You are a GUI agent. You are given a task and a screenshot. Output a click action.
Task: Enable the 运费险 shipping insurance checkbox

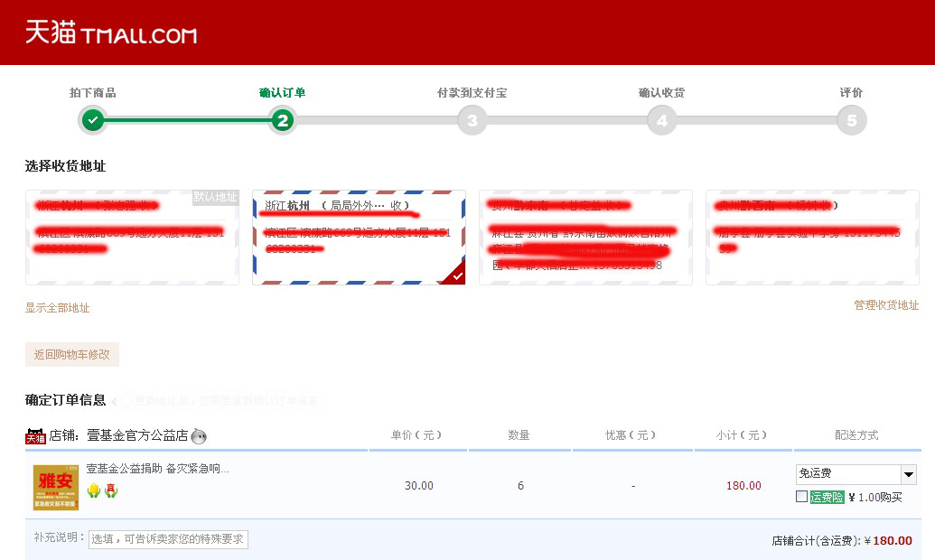tap(801, 497)
